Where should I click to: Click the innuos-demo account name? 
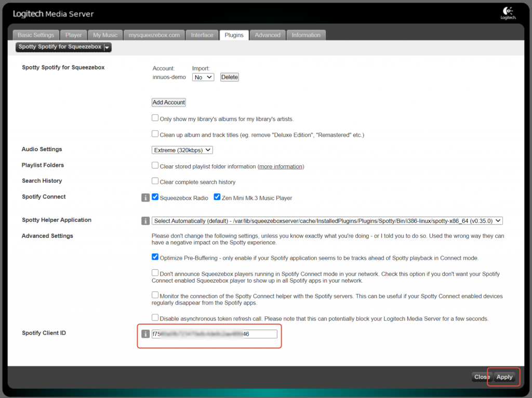pos(169,77)
